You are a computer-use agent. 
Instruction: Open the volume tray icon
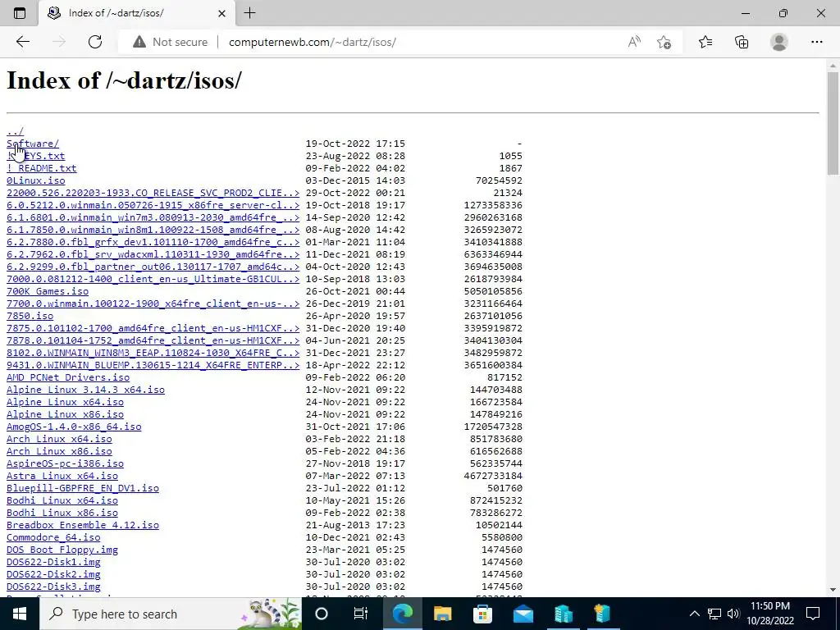pyautogui.click(x=733, y=614)
